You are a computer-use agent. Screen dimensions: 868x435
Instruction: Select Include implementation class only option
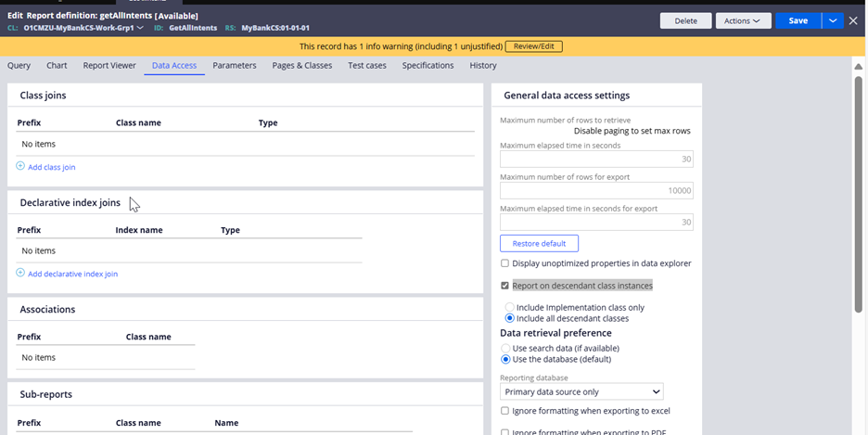coord(509,307)
